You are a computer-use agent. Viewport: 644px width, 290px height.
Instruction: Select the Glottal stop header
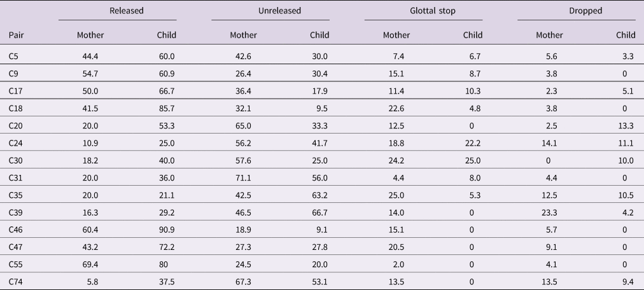click(424, 10)
